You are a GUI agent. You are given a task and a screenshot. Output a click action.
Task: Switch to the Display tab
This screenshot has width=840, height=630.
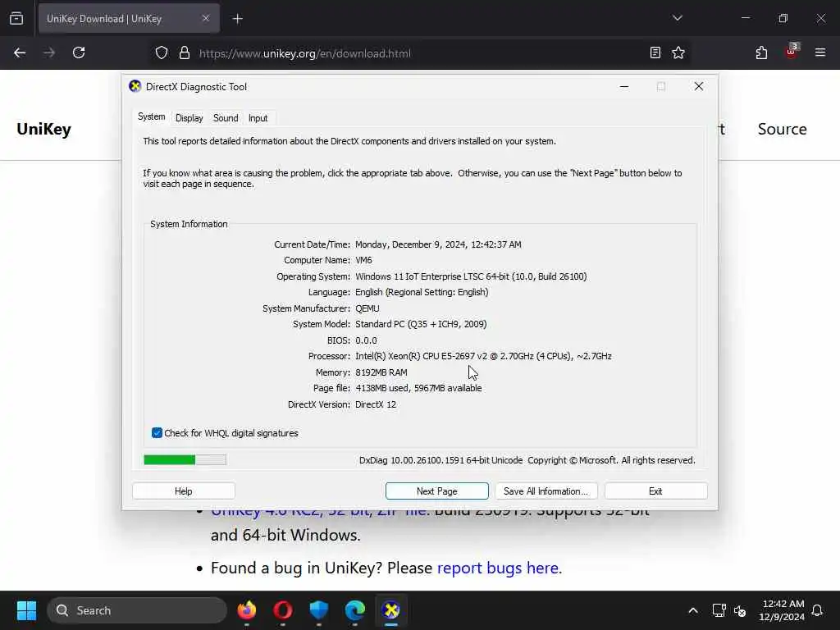click(189, 118)
